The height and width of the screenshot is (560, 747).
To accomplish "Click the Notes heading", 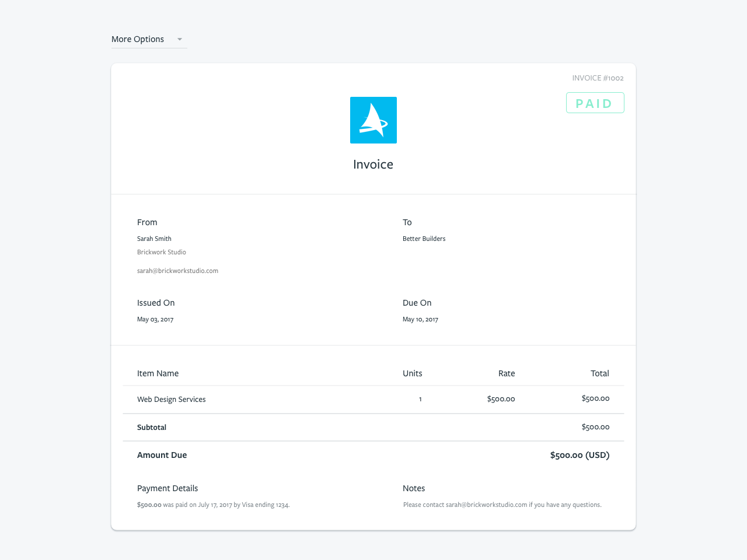I will [414, 488].
